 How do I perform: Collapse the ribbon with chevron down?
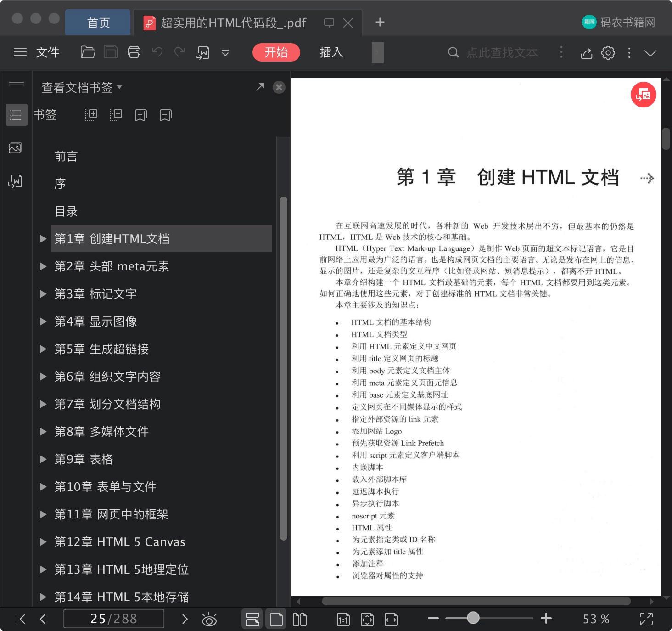[x=650, y=53]
